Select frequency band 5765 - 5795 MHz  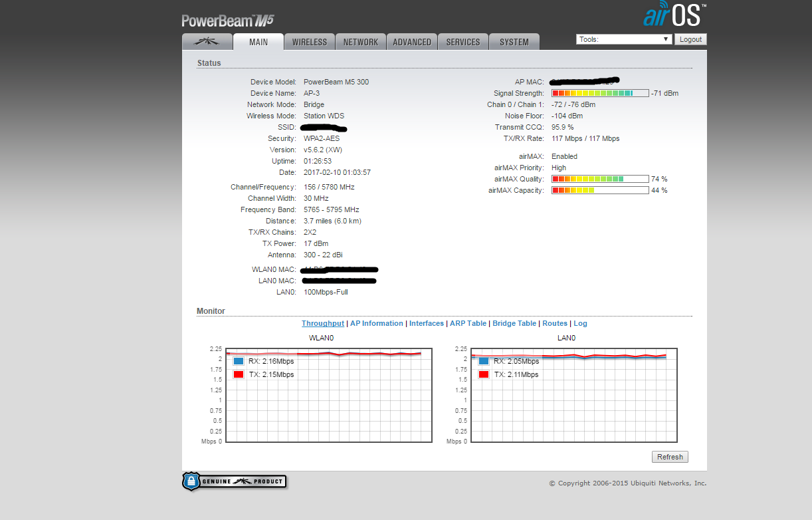[x=332, y=209]
